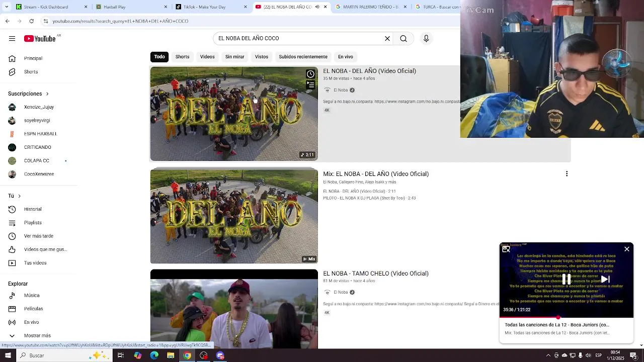Seek using the miniplayer red progress bar

567,317
